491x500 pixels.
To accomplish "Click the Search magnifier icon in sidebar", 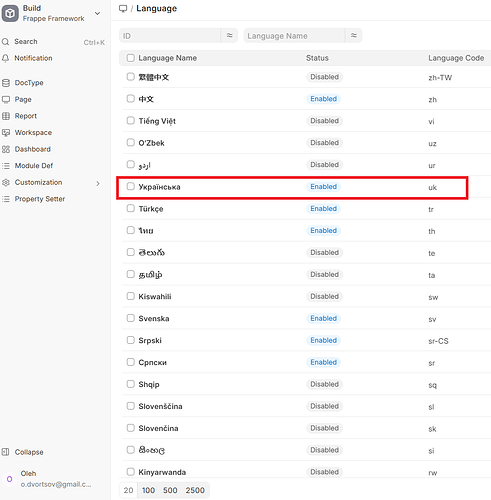I will [x=5, y=42].
